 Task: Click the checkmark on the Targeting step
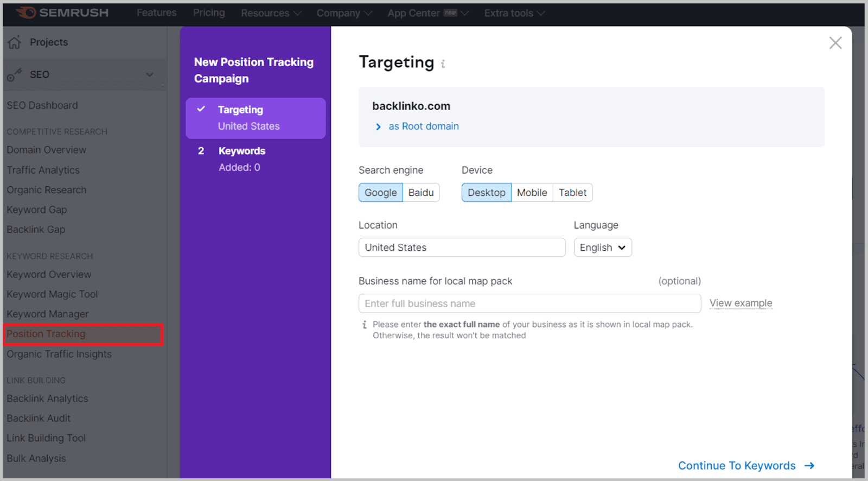[201, 109]
